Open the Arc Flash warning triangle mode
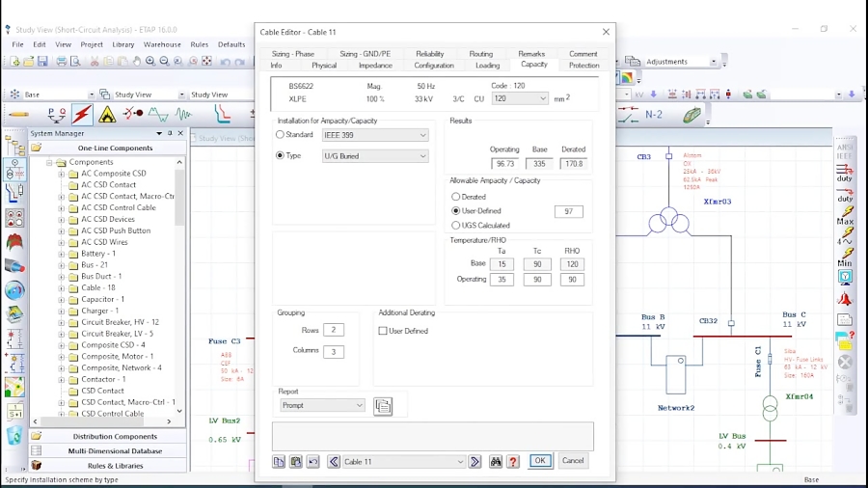Viewport: 868px width, 488px height. tap(107, 114)
